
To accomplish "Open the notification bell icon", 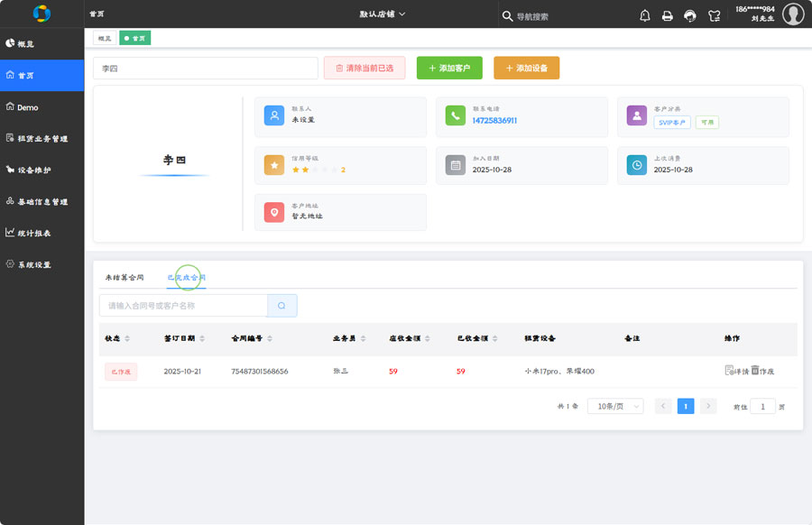I will click(x=644, y=15).
